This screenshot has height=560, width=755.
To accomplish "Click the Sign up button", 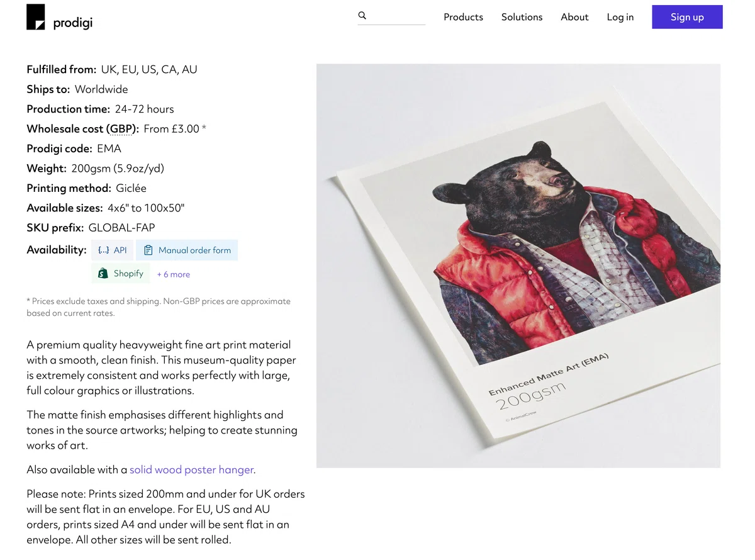I will click(687, 17).
